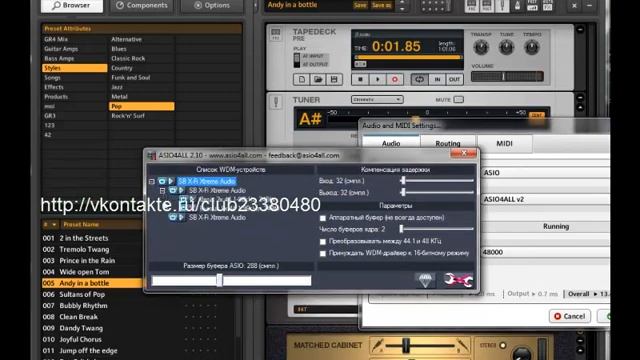The width and height of the screenshot is (640, 360).
Task: Open the Routing tab in Audio and MIDI Settings
Action: click(x=448, y=143)
